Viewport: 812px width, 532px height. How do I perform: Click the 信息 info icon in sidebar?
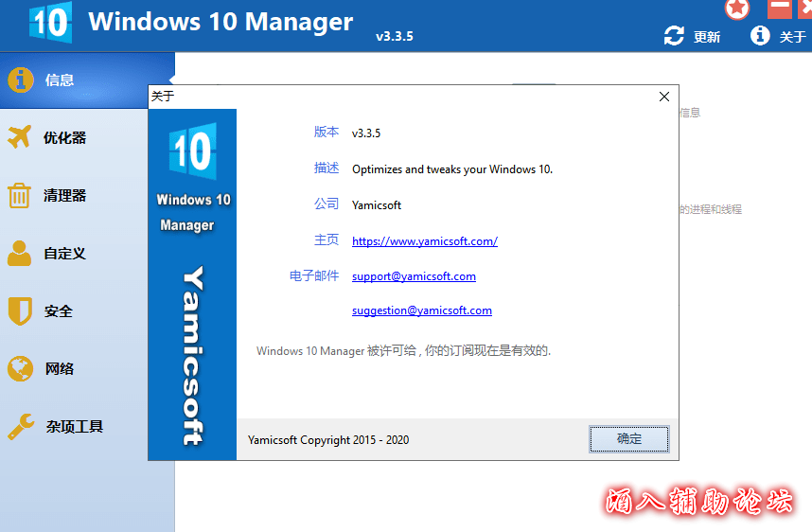[21, 80]
